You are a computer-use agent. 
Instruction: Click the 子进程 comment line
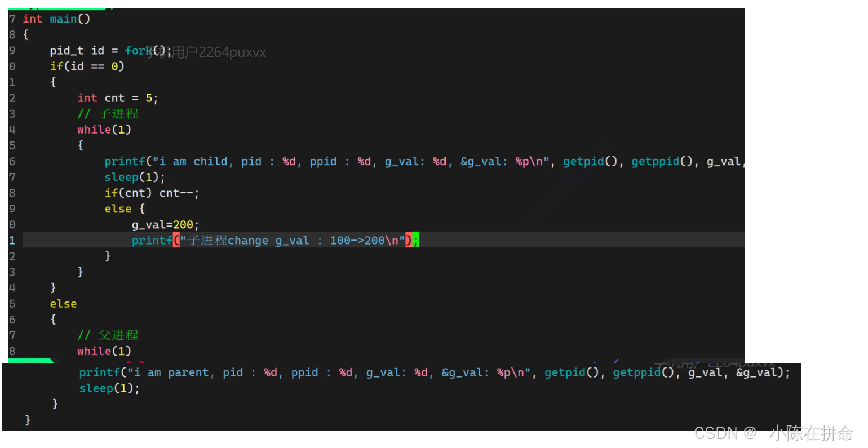pos(108,114)
